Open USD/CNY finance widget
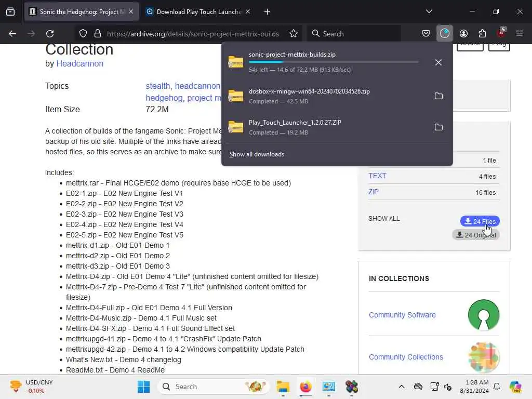The width and height of the screenshot is (532, 399). coord(32,387)
